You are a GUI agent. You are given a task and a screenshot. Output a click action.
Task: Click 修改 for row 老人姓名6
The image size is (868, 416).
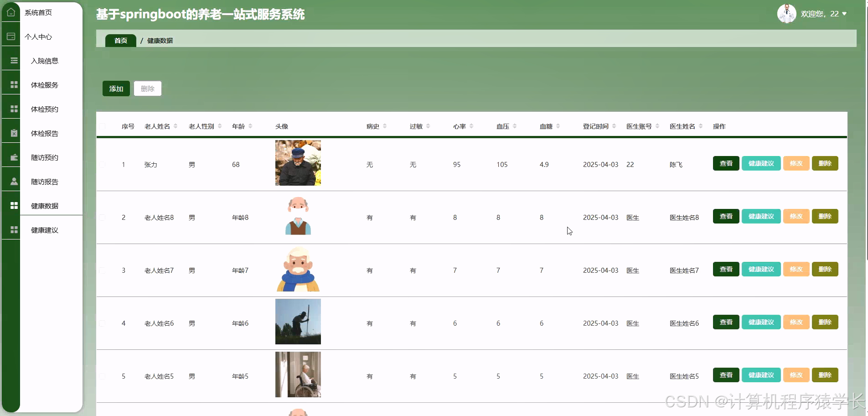[x=796, y=322]
